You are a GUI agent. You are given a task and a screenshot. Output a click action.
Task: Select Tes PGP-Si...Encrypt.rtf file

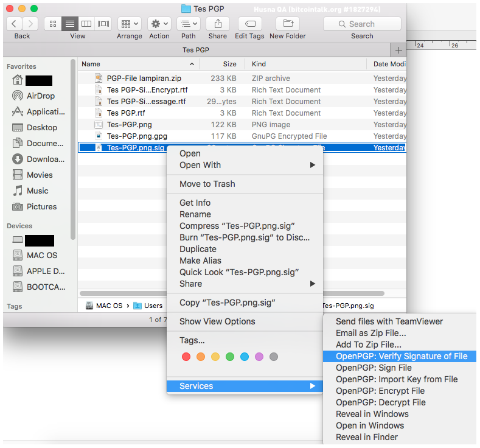tap(242, 90)
